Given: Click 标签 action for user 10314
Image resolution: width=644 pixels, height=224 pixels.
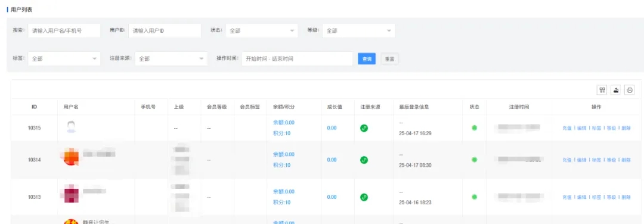Looking at the screenshot, I should pyautogui.click(x=596, y=160).
